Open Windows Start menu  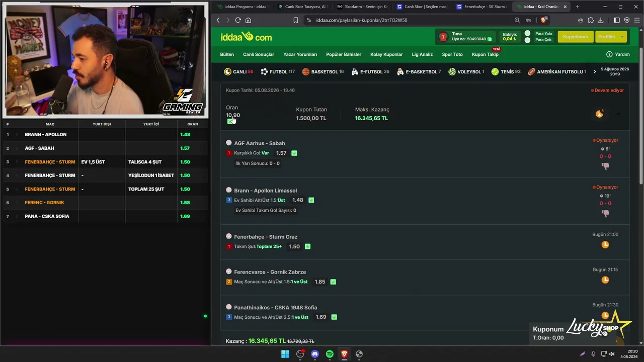pyautogui.click(x=285, y=354)
